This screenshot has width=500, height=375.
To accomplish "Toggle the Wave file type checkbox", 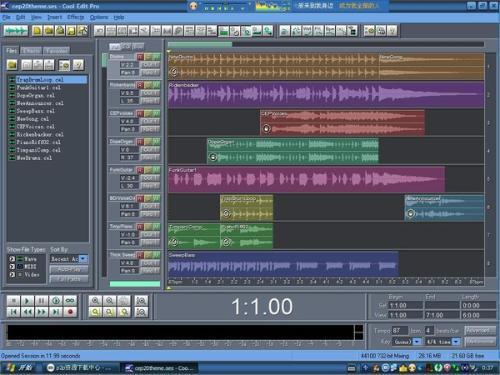I will (x=12, y=259).
